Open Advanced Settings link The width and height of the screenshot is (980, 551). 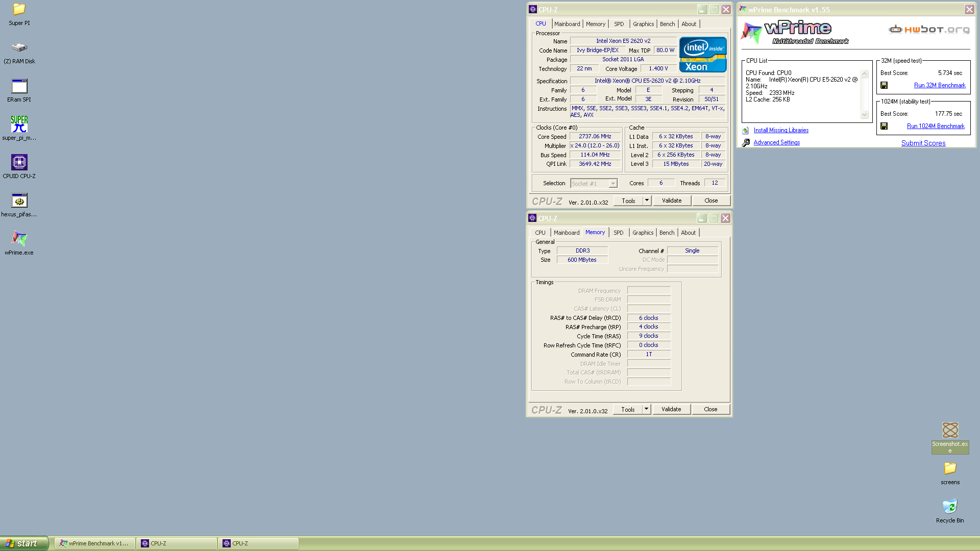click(x=777, y=142)
